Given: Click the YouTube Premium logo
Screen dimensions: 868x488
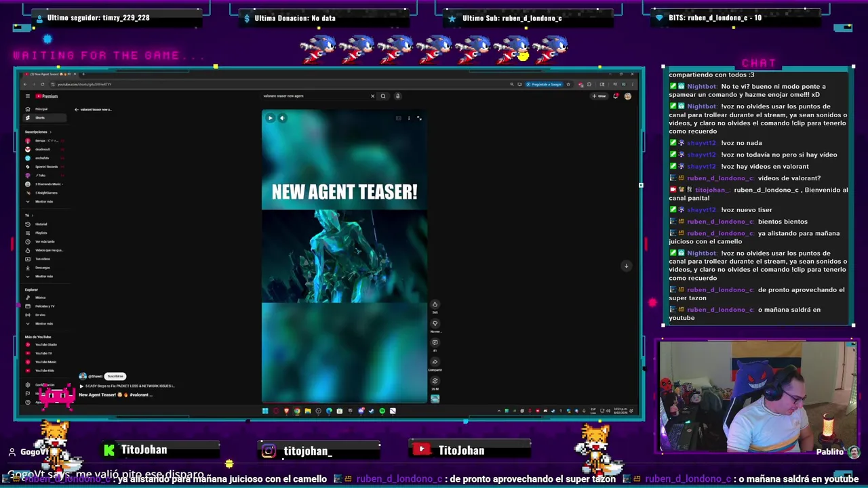Looking at the screenshot, I should point(47,96).
